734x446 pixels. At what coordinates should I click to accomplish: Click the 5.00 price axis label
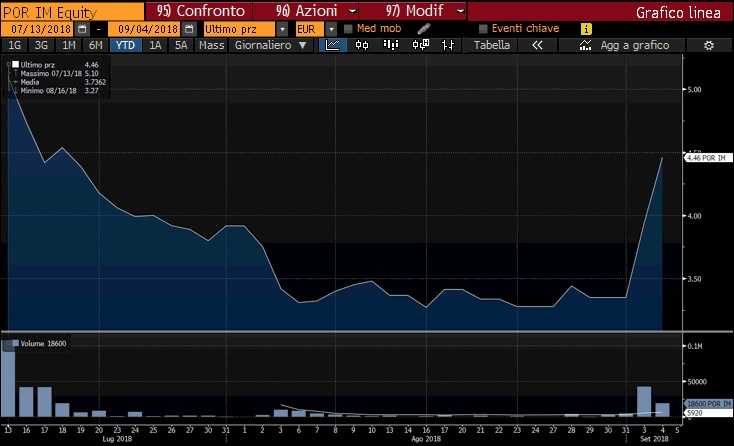point(694,89)
